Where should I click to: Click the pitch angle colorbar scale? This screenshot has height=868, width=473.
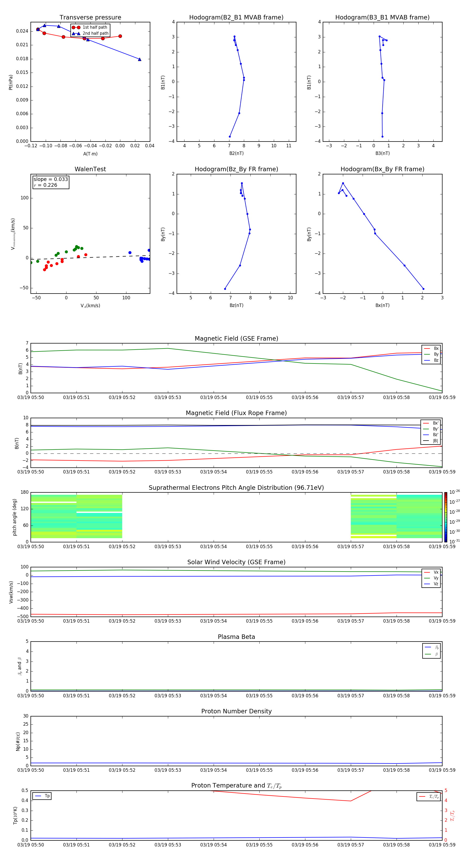click(446, 517)
